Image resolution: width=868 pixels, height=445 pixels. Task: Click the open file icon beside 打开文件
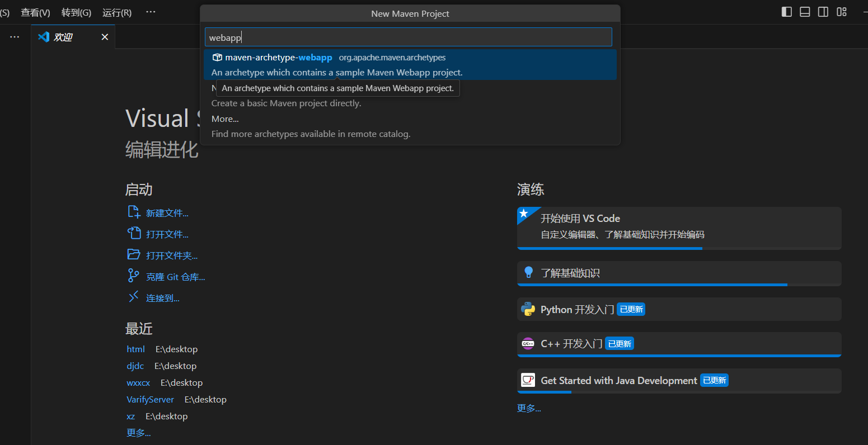click(134, 233)
